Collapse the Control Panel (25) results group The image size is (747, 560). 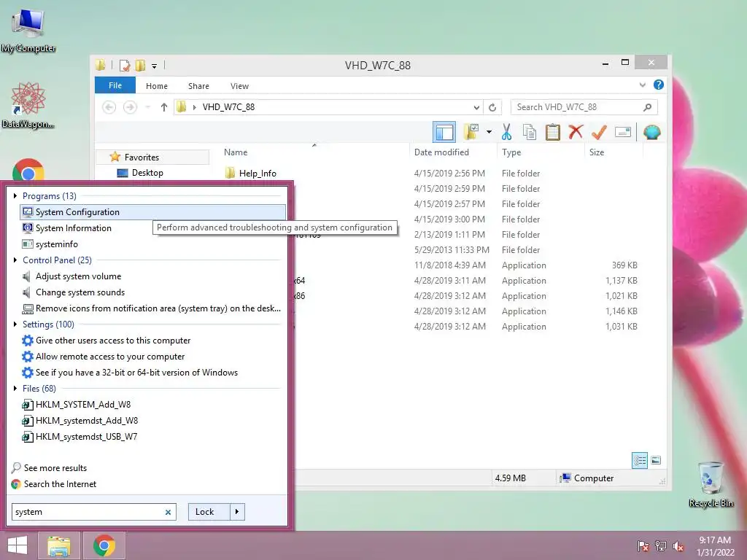[15, 260]
